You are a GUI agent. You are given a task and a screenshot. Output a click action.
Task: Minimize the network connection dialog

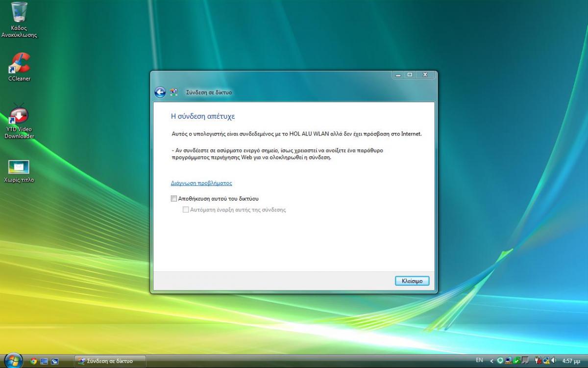[x=398, y=75]
